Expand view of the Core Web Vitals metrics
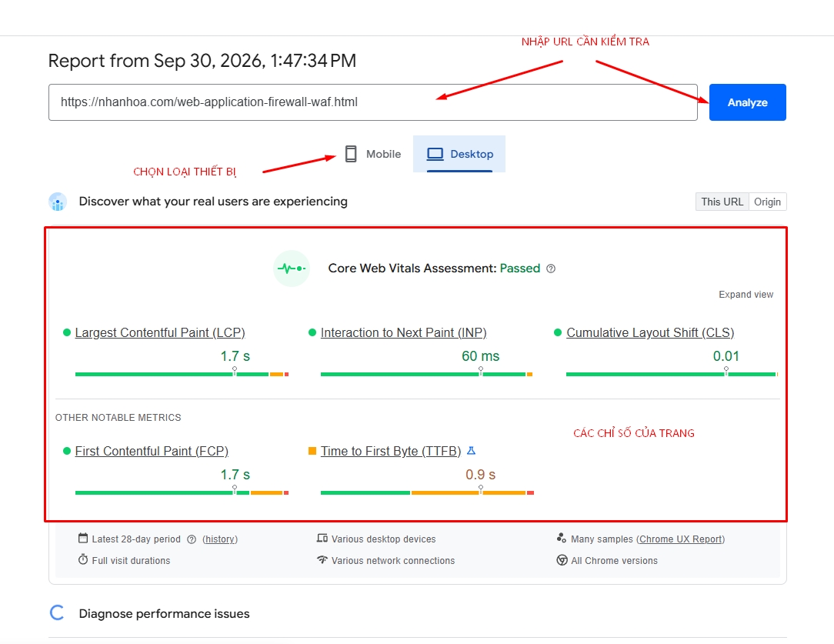Screen dimensions: 834x644 click(746, 295)
